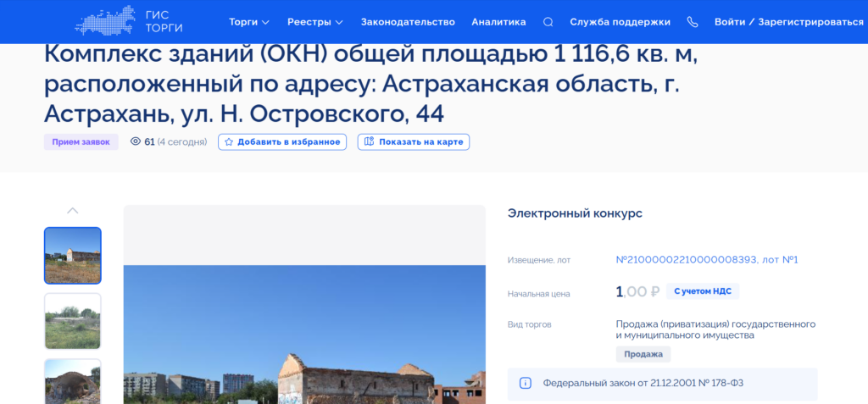The width and height of the screenshot is (868, 404).
Task: Open Законодательство menu item
Action: tap(408, 22)
